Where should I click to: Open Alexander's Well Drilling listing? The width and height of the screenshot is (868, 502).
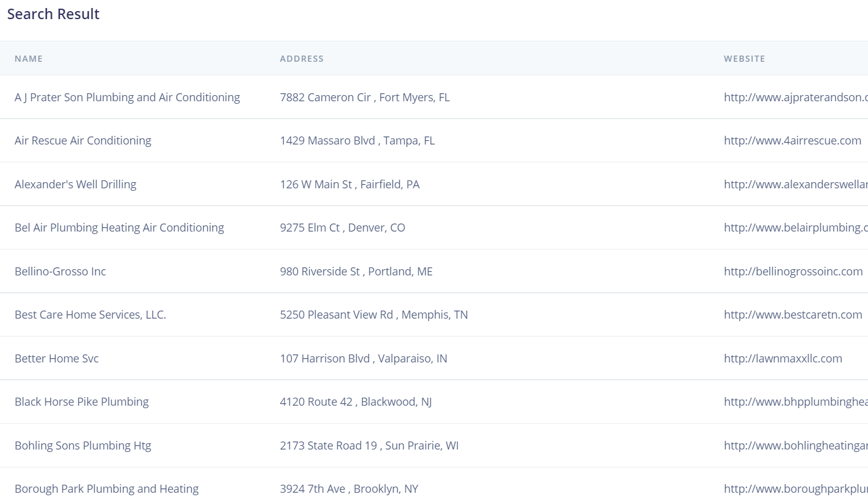75,185
